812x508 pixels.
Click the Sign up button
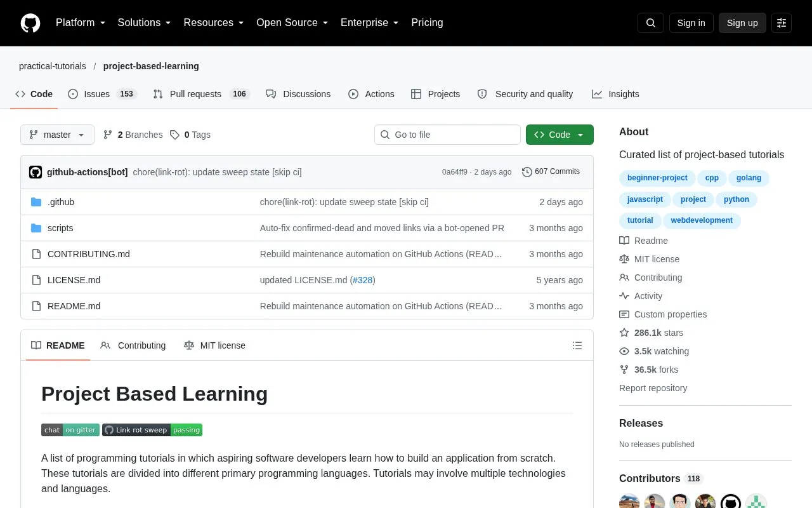tap(742, 23)
